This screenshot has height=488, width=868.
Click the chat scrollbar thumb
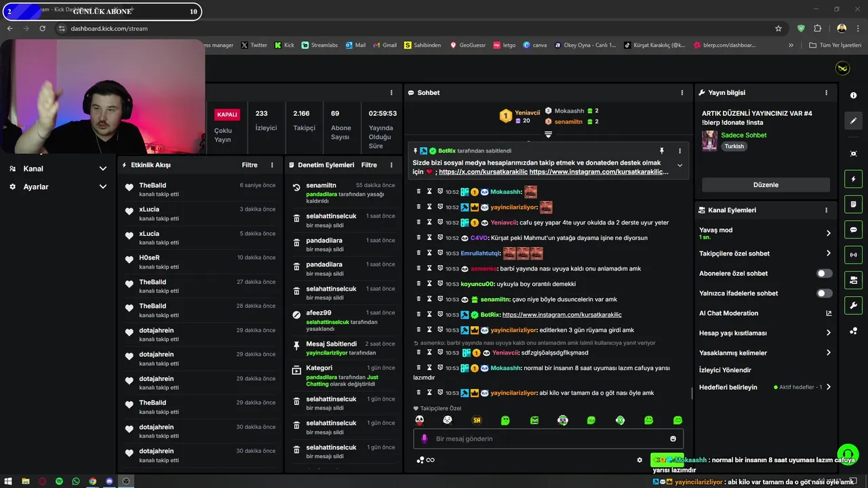click(692, 393)
